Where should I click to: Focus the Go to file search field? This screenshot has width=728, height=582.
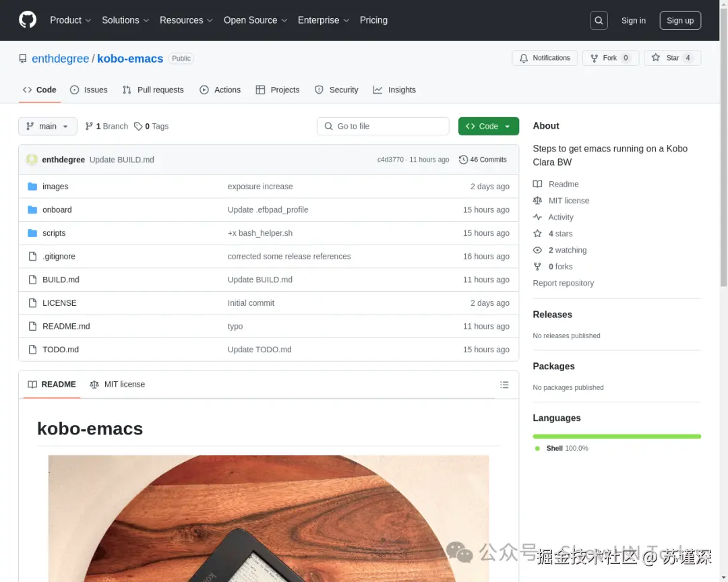click(x=383, y=126)
